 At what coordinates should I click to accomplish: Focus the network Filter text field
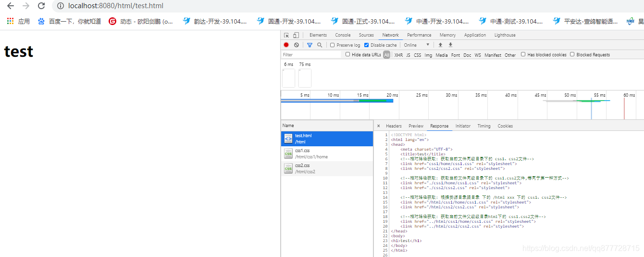[311, 55]
